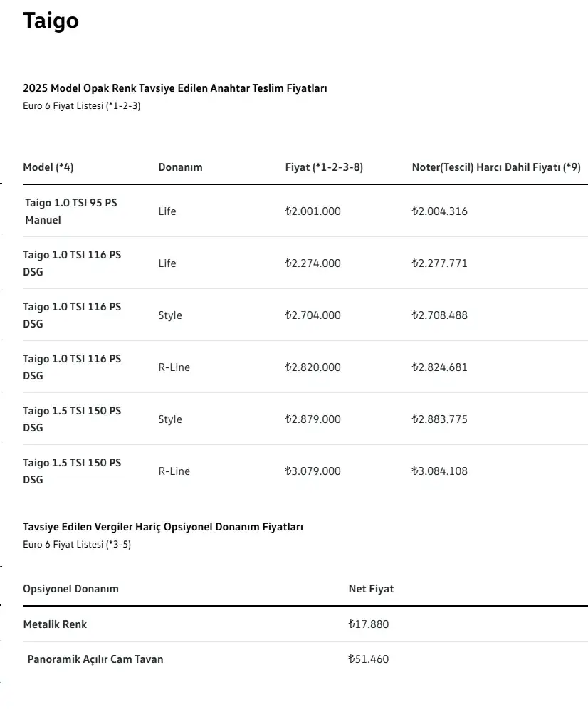The width and height of the screenshot is (588, 712).
Task: Select the 1.0 TSI 116 PS Style trim cell
Action: tap(170, 315)
